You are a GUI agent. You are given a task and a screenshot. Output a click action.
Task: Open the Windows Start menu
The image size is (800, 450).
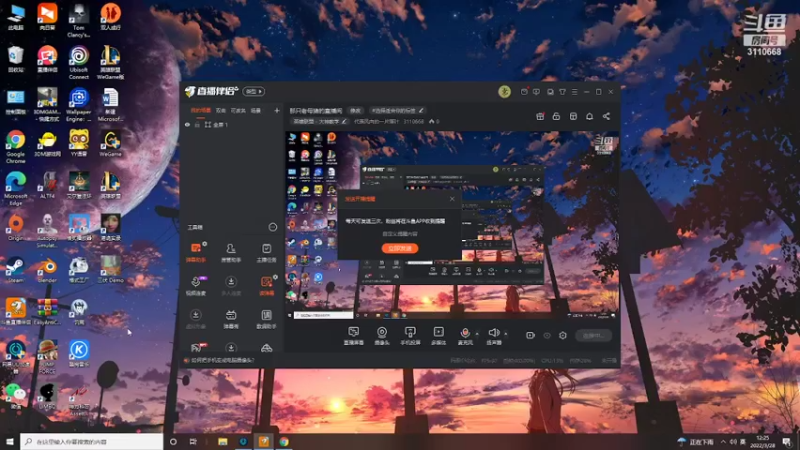coord(10,441)
